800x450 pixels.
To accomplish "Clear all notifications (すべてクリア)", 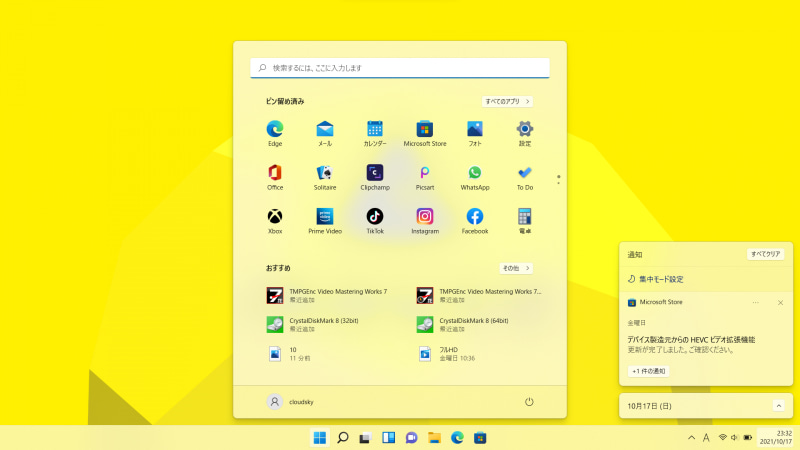I will (x=765, y=254).
